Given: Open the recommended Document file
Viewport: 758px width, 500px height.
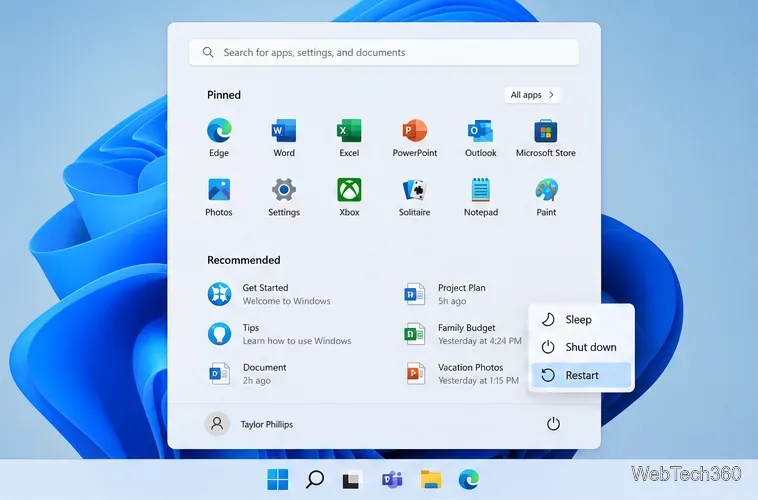Looking at the screenshot, I should pos(248,374).
